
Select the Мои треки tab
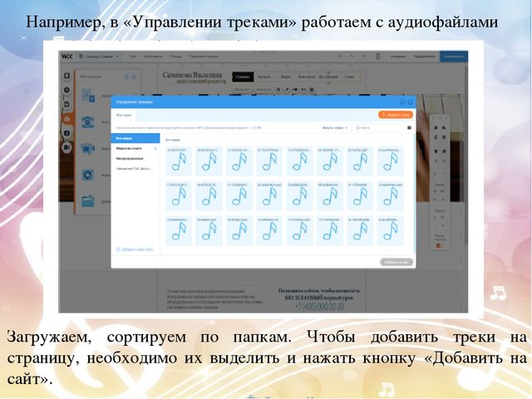(124, 116)
